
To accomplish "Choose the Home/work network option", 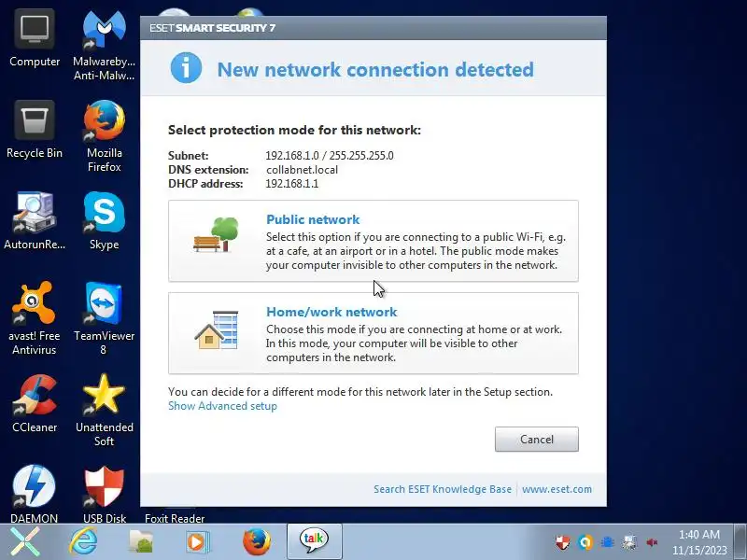I will pyautogui.click(x=373, y=333).
